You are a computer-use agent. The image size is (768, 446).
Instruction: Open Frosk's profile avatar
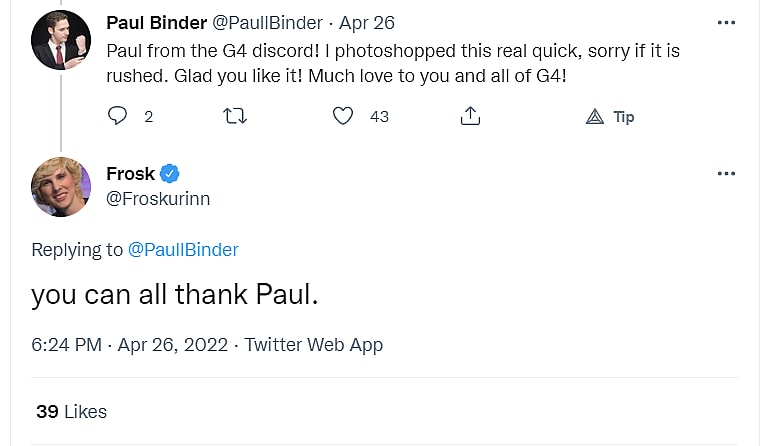61,187
